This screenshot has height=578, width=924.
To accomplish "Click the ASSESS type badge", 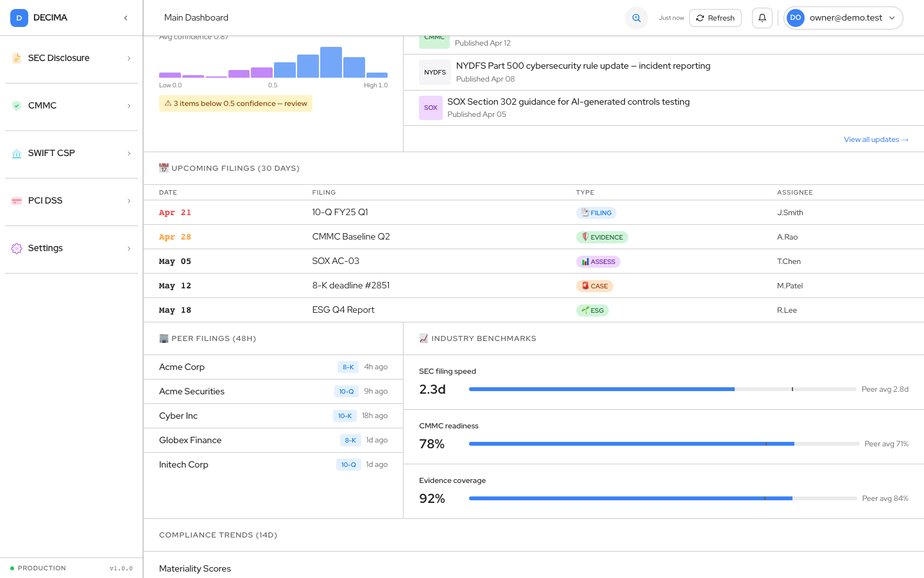I will (598, 261).
